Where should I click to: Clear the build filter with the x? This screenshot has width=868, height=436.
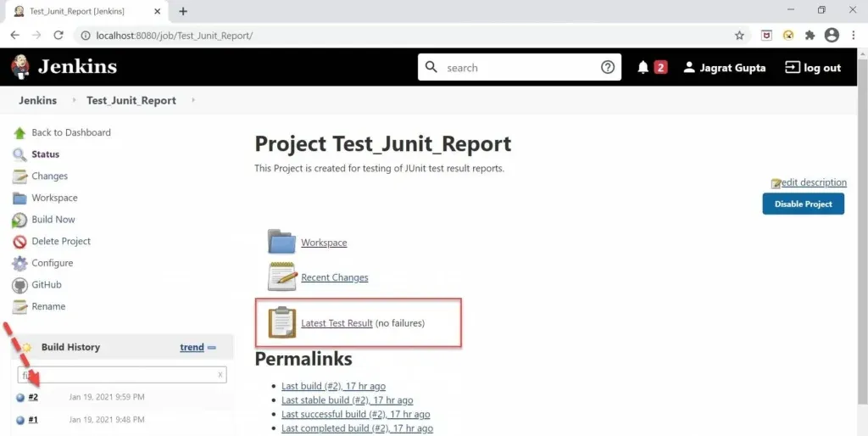coord(220,375)
